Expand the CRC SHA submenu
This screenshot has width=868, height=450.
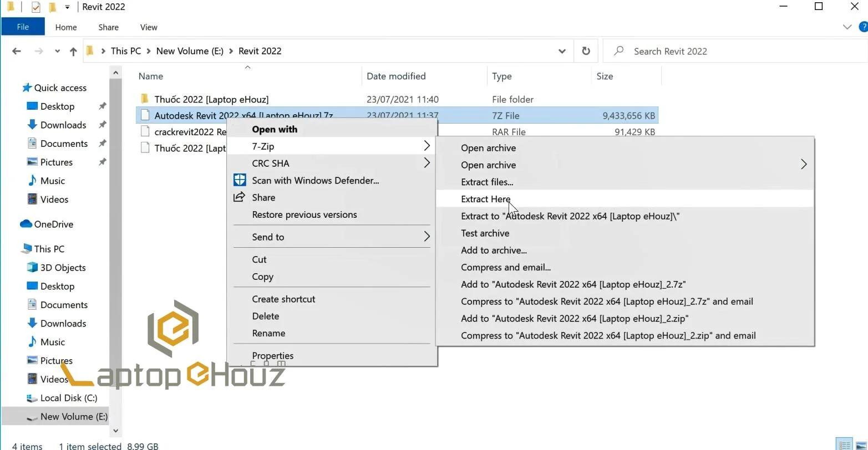[332, 163]
